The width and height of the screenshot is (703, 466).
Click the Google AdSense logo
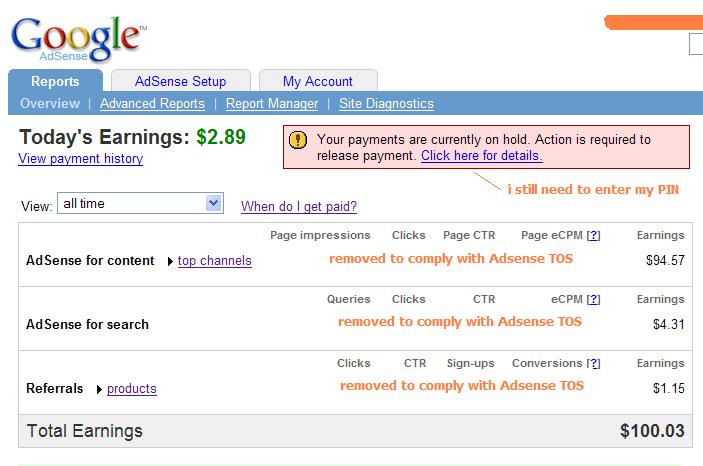78,39
